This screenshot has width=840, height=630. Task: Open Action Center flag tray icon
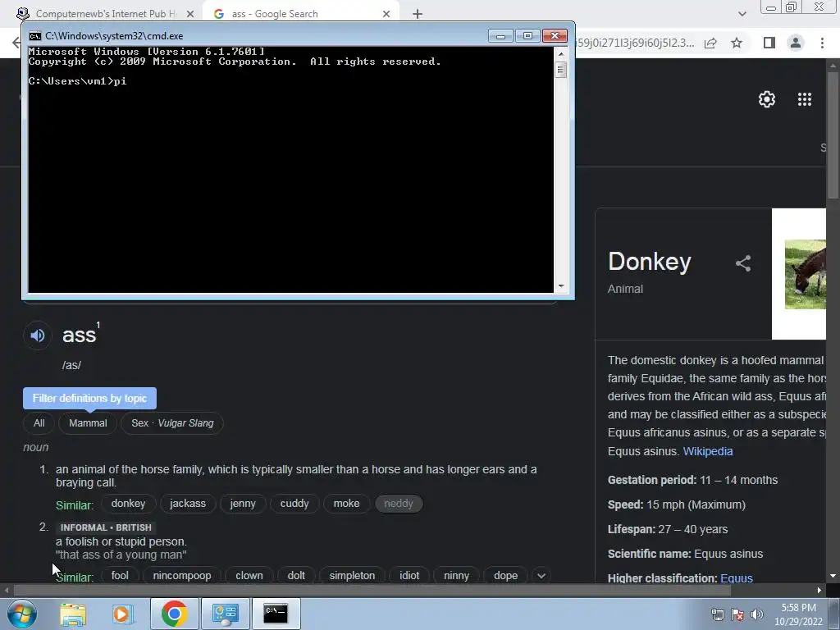737,614
